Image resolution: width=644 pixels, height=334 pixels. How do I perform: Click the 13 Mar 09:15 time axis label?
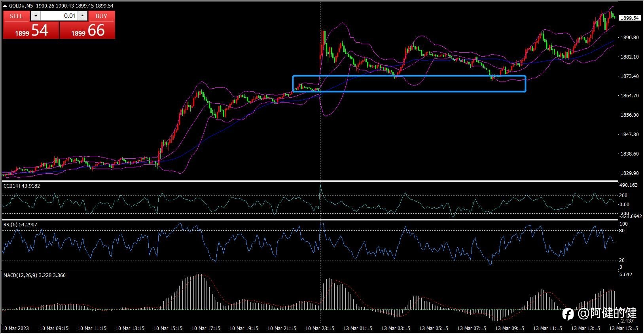click(510, 328)
